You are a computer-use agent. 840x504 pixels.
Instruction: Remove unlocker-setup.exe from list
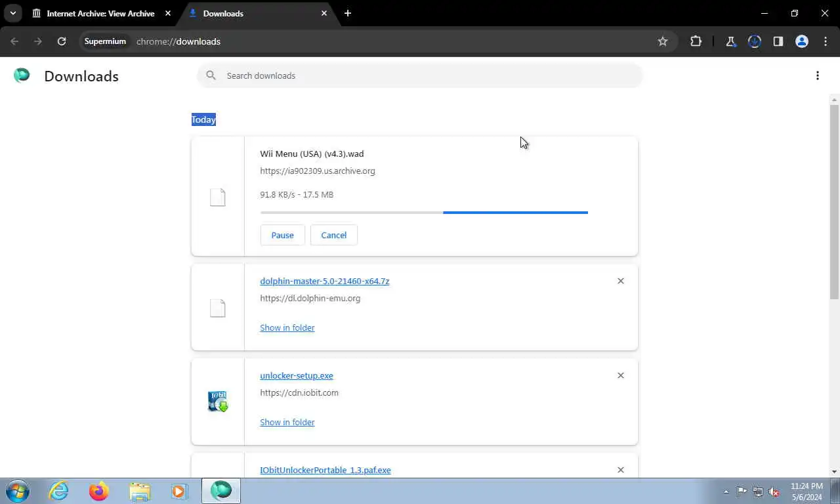620,375
